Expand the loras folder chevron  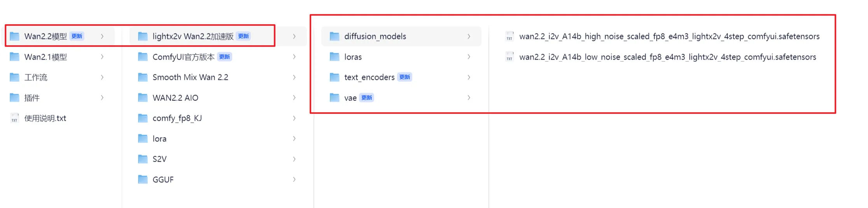(x=469, y=57)
